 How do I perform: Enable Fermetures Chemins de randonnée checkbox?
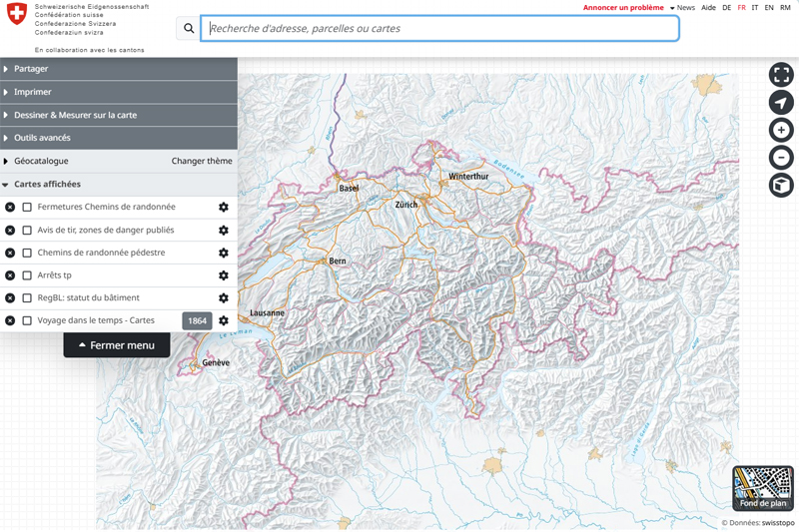pos(27,208)
